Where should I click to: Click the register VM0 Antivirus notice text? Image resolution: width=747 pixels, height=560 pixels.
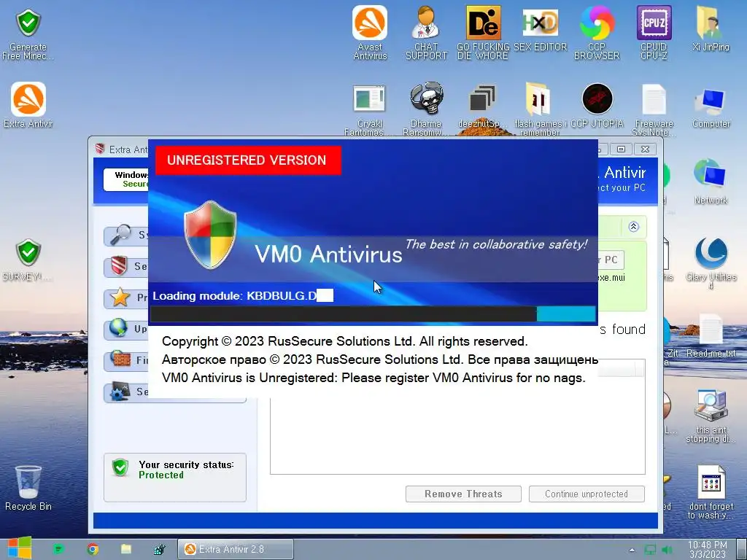coord(373,378)
